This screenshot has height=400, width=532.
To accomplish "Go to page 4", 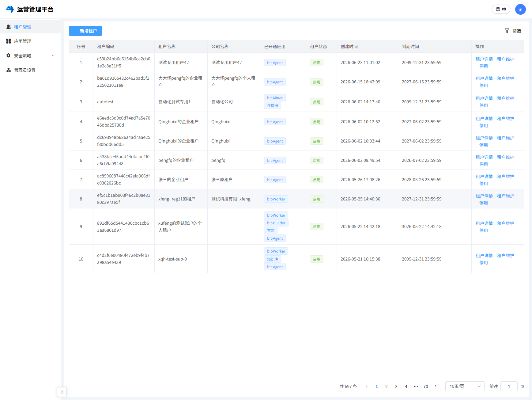I will [x=406, y=386].
